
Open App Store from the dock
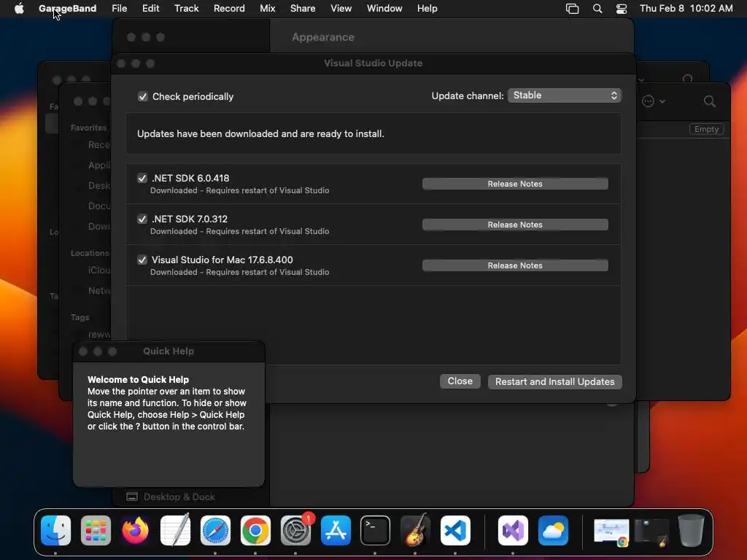336,530
